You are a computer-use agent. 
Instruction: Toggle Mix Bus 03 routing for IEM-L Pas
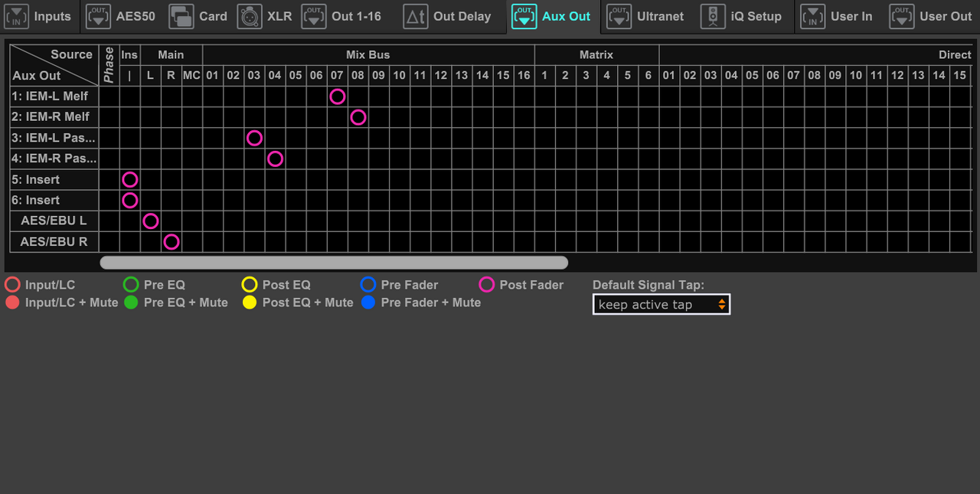click(254, 138)
